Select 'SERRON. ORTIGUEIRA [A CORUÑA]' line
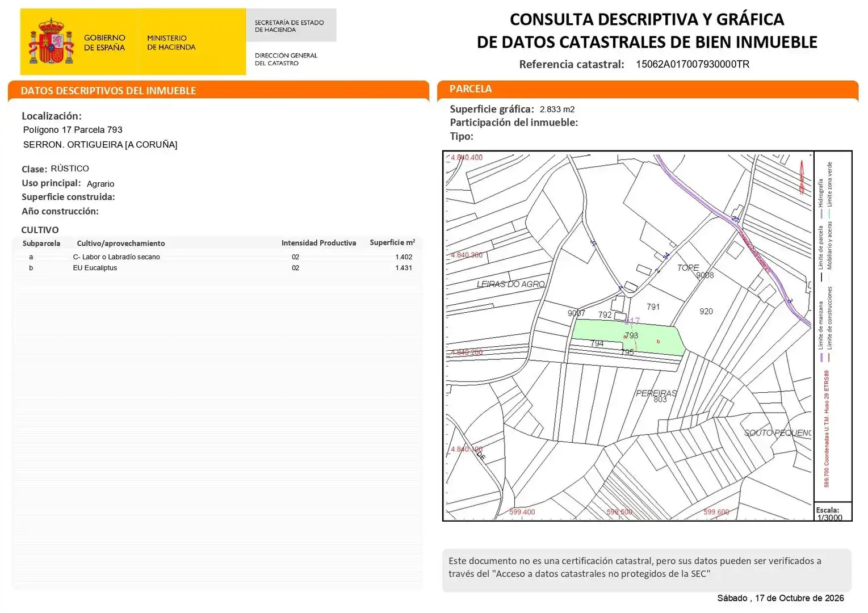Image resolution: width=868 pixels, height=613 pixels. pos(100,145)
